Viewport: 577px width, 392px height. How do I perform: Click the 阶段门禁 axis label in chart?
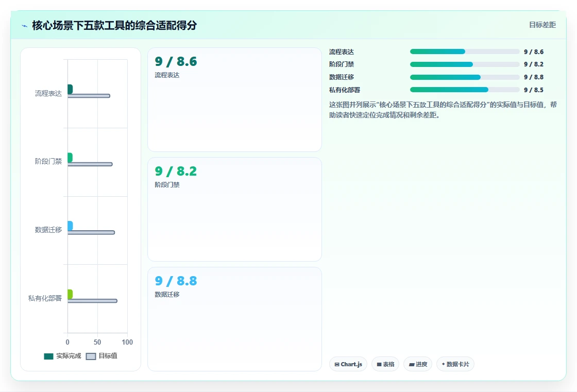click(48, 161)
